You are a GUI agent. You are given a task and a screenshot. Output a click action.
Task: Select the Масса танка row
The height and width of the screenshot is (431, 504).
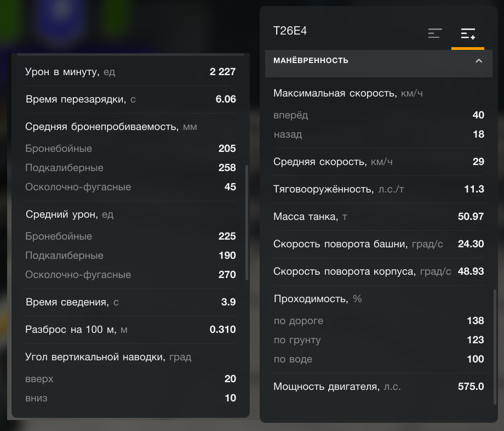tap(379, 217)
